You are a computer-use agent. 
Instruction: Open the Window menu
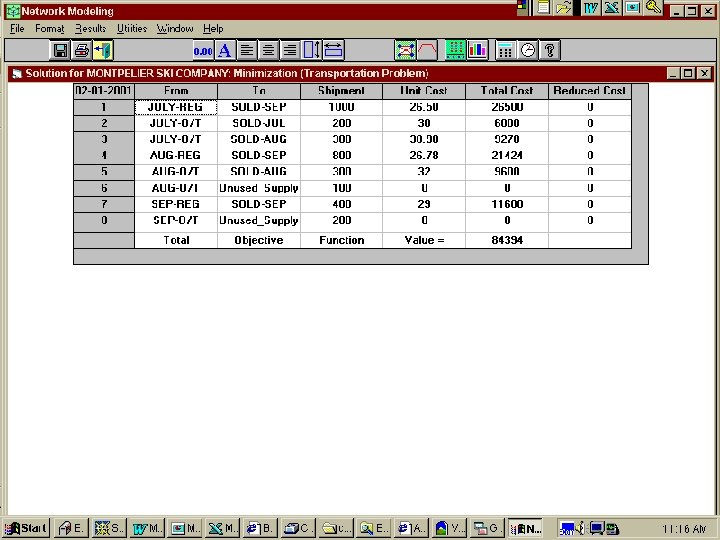pos(175,28)
